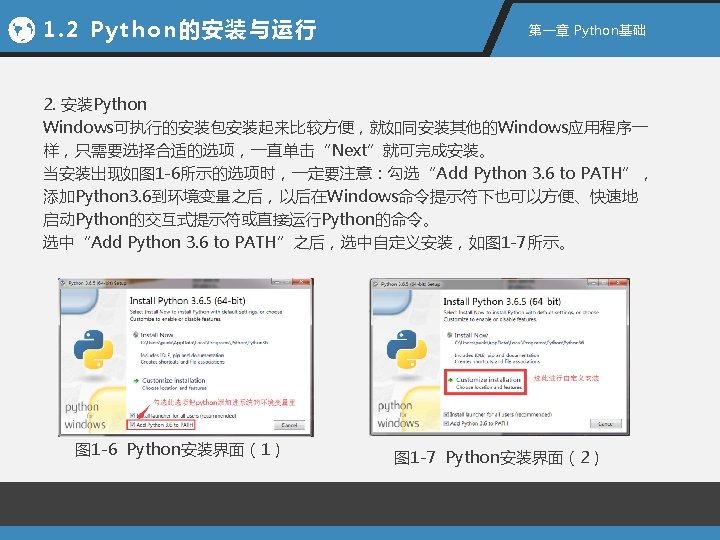Click Python logo in figure 1-7 installer
The height and width of the screenshot is (540, 720).
click(x=406, y=349)
